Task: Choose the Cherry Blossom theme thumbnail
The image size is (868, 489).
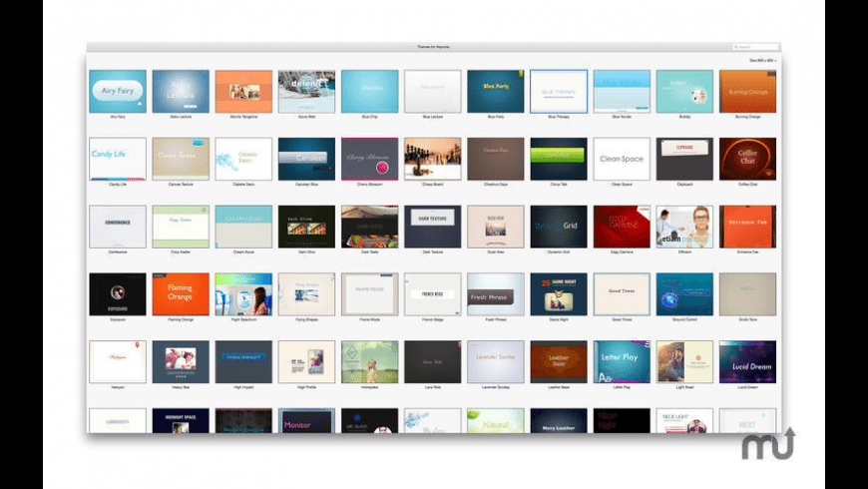Action: pos(370,159)
